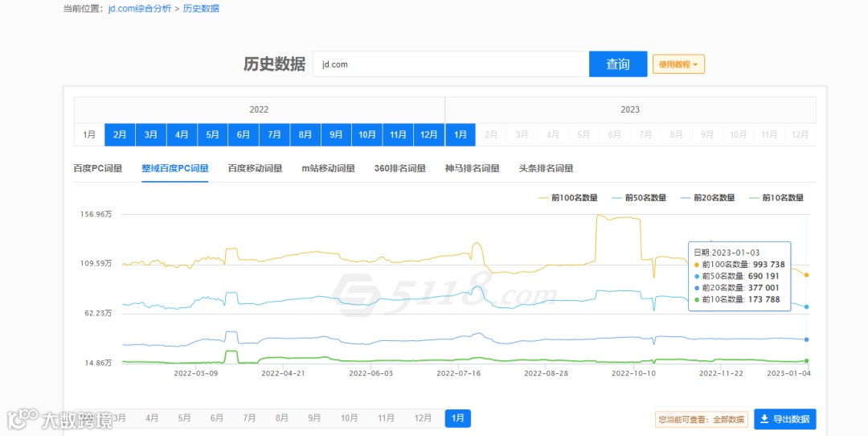
Task: Toggle 2022 10月 month button
Action: [367, 134]
